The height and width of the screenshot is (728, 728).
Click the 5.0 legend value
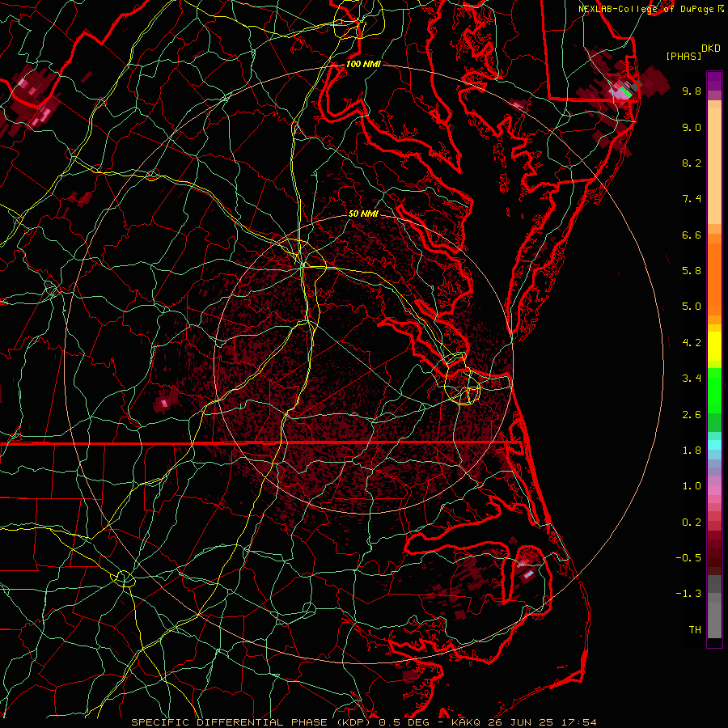(x=692, y=307)
